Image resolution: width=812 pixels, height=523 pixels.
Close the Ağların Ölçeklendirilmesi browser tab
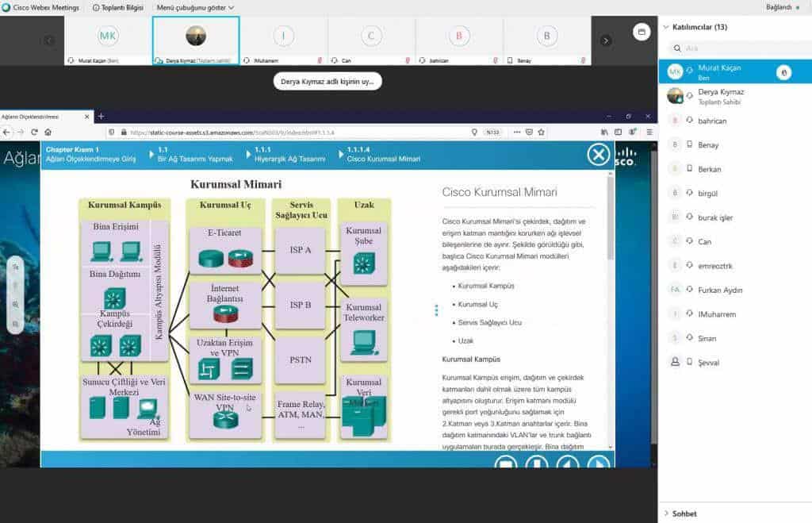pos(86,117)
